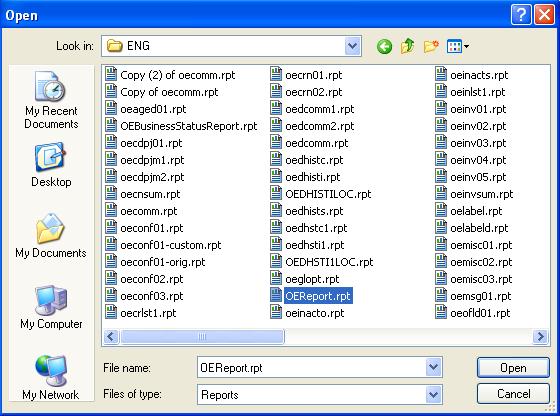The image size is (560, 416).
Task: Open the My Documents shortcut
Action: [51, 236]
